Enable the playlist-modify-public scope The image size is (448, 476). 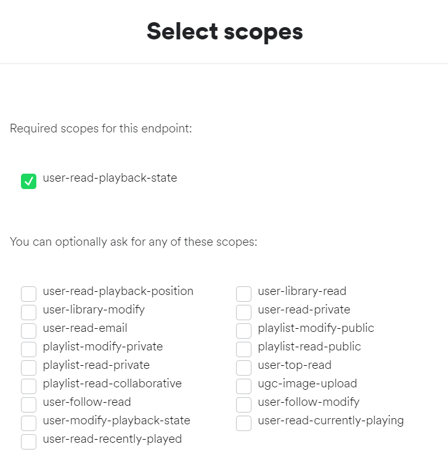pyautogui.click(x=243, y=331)
